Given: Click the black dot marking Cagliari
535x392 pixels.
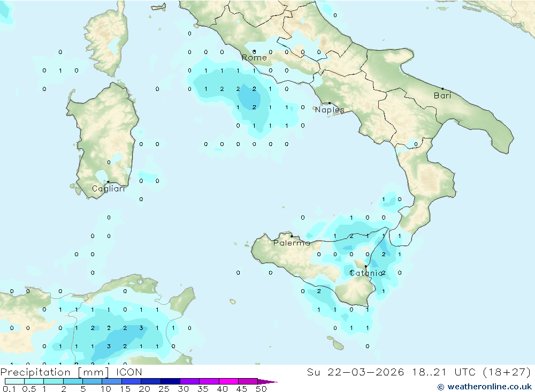Looking at the screenshot, I should [108, 182].
